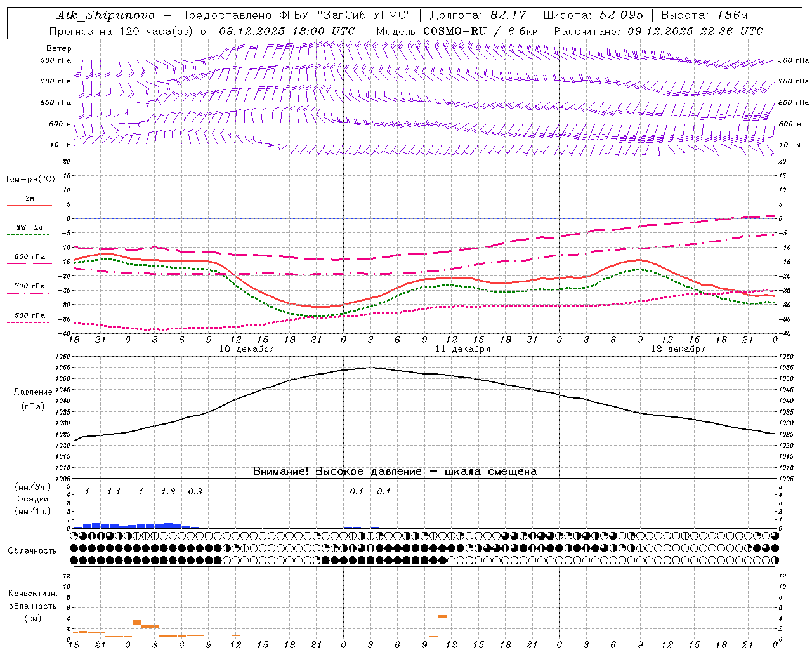Click the orange convective bar on 11 December
The width and height of the screenshot is (812, 650).
pos(442,616)
